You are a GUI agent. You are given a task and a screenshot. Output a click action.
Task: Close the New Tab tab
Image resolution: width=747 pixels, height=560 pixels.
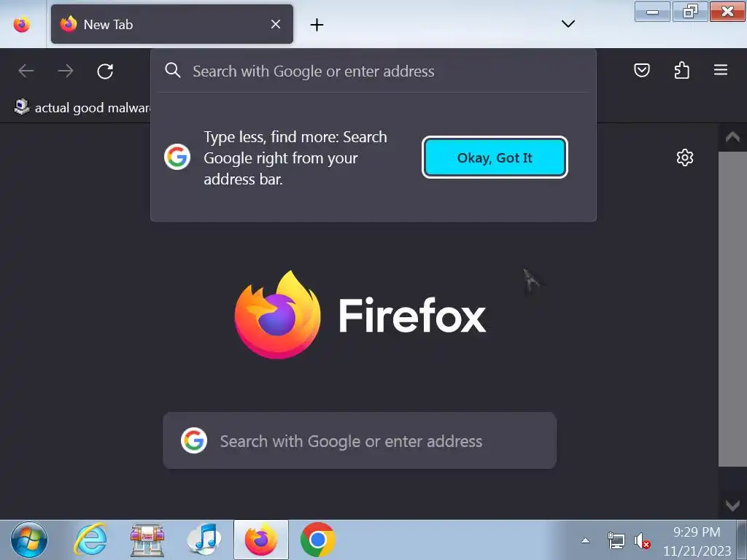coord(275,24)
